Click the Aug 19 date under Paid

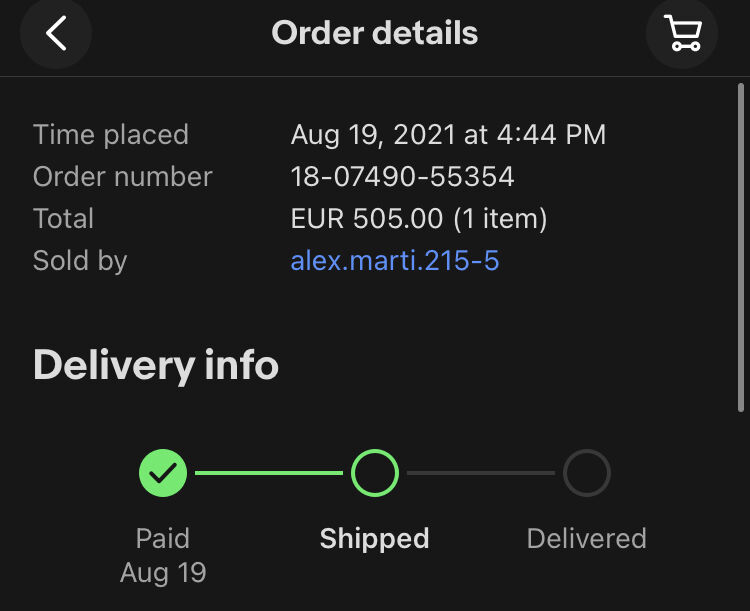[163, 572]
